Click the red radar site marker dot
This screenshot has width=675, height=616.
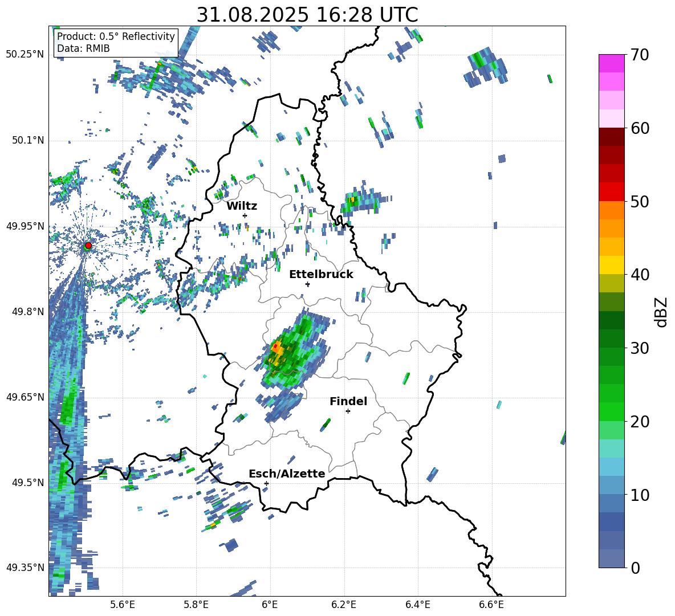click(88, 245)
